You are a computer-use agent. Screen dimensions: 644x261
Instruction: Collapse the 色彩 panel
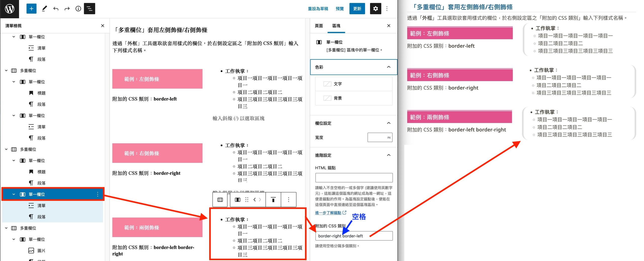coord(388,67)
